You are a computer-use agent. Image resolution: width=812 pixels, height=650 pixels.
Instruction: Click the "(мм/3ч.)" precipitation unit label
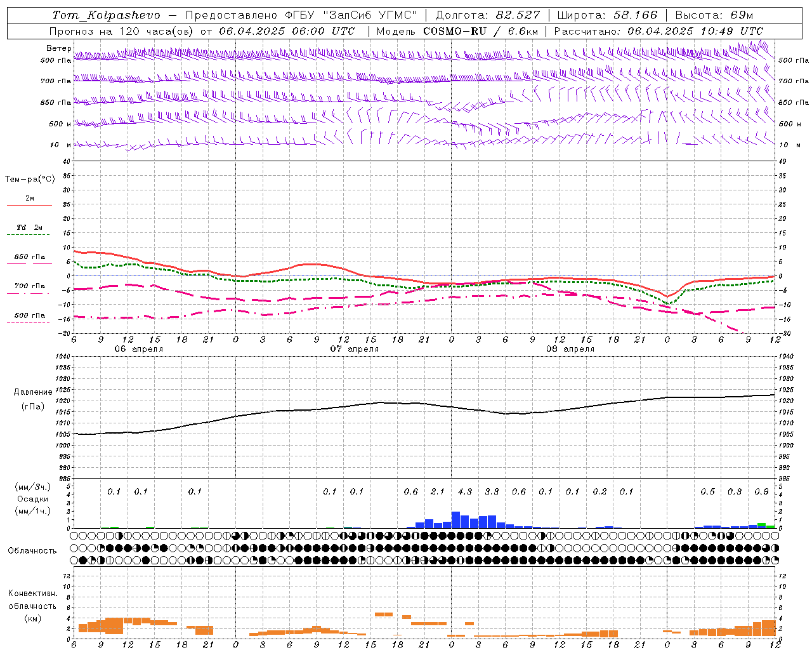[x=33, y=487]
